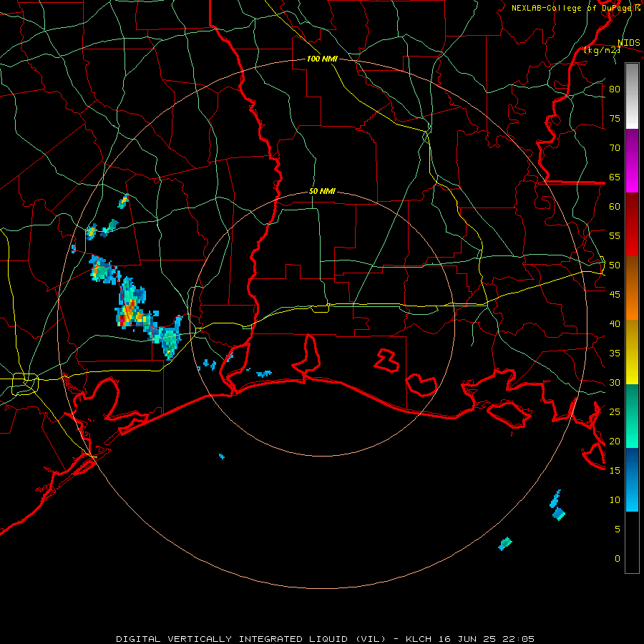Click the 70 scale value
The width and height of the screenshot is (644, 644).
click(615, 148)
